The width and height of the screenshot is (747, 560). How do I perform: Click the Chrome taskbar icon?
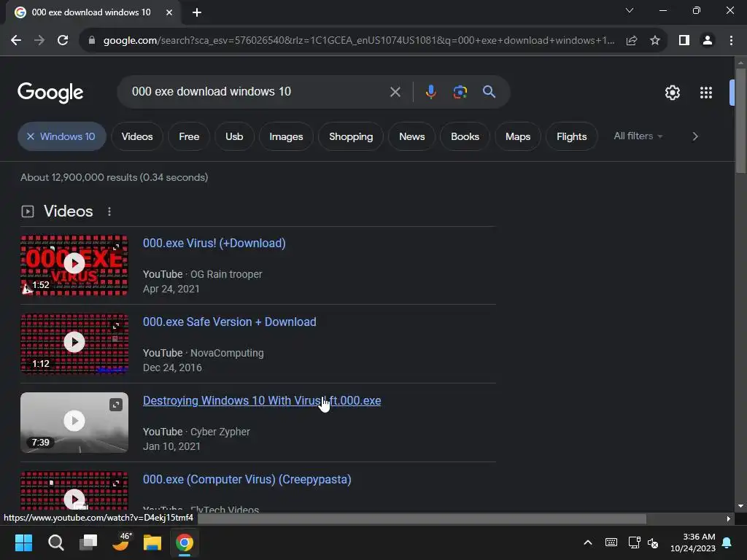185,542
